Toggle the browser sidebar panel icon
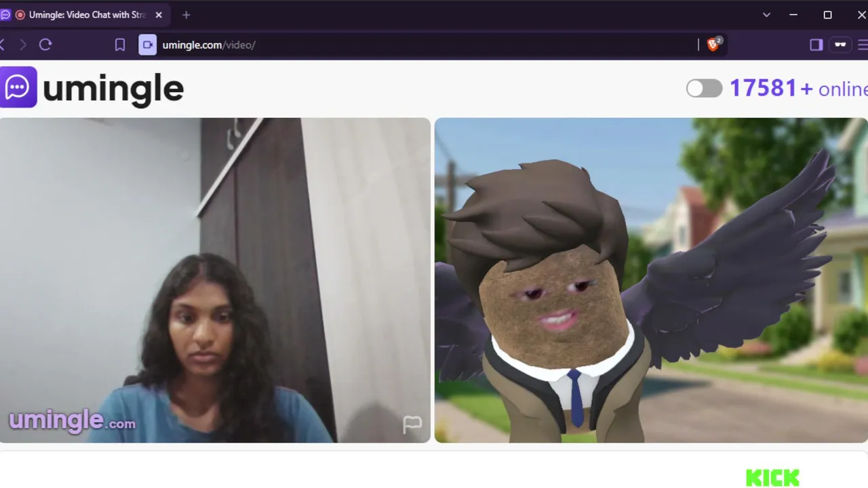 pos(816,45)
